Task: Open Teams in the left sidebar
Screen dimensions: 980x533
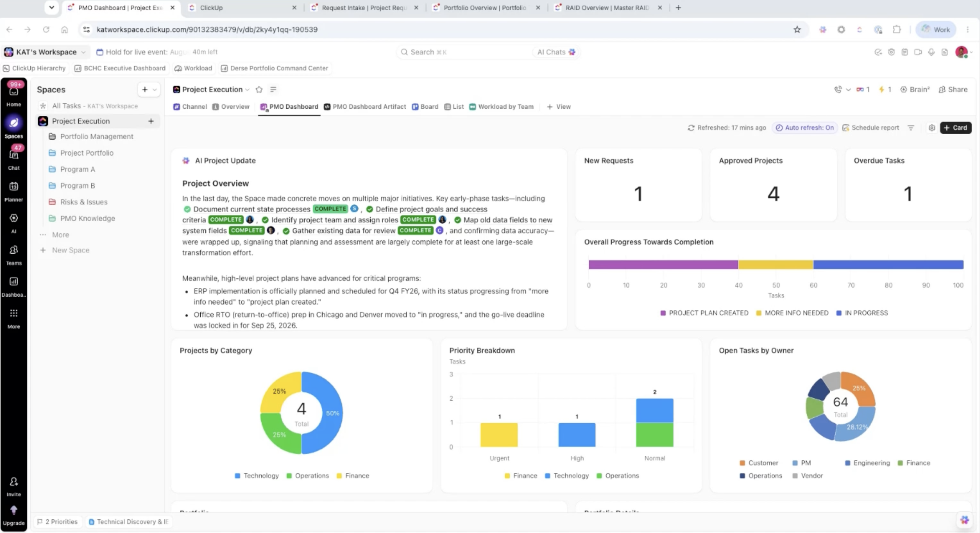Action: pos(14,254)
